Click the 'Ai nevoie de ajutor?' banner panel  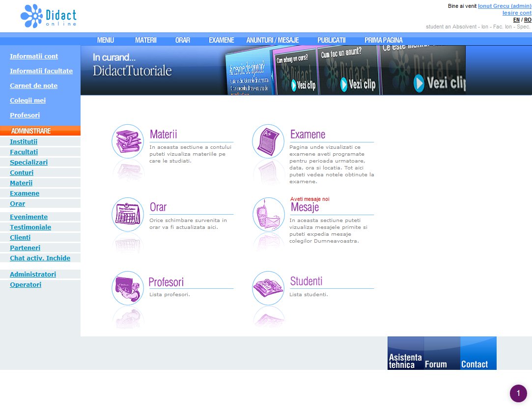pos(250,73)
